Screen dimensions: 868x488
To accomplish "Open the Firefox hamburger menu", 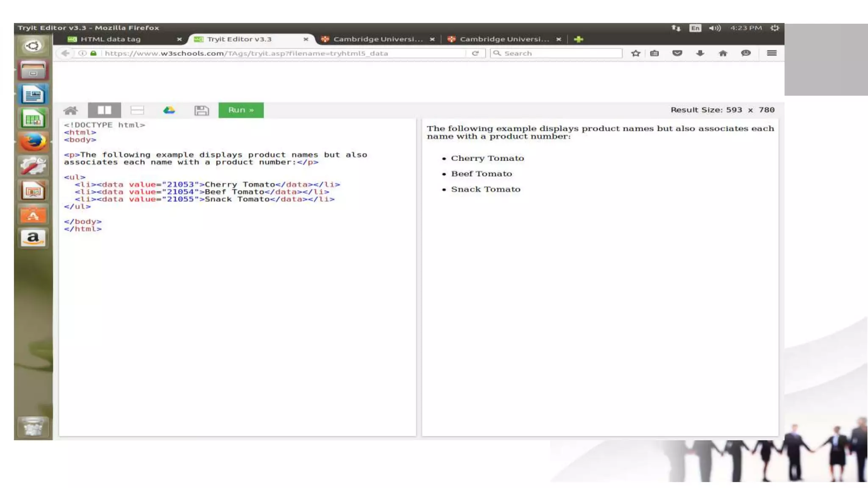I will [771, 53].
